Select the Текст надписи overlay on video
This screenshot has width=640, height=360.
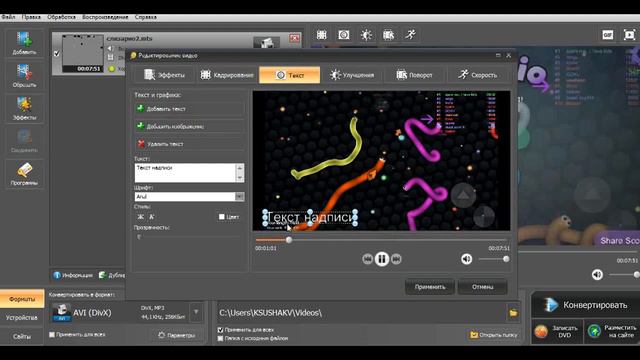310,218
